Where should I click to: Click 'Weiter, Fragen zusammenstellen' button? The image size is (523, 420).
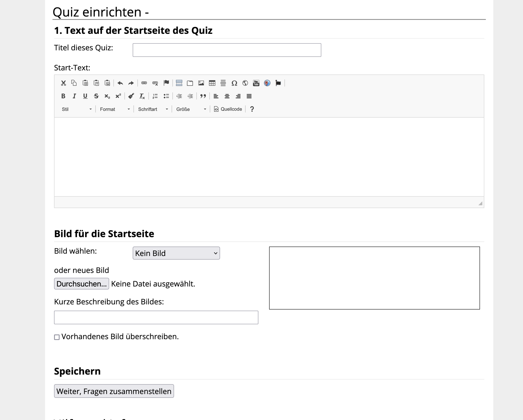click(114, 391)
